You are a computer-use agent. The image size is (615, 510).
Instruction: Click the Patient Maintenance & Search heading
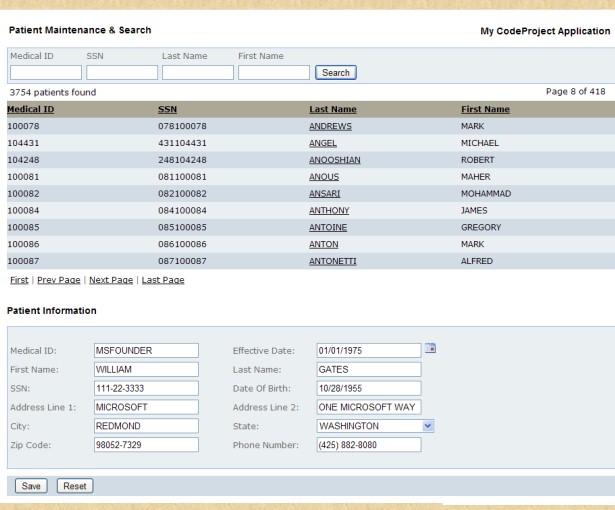point(80,30)
